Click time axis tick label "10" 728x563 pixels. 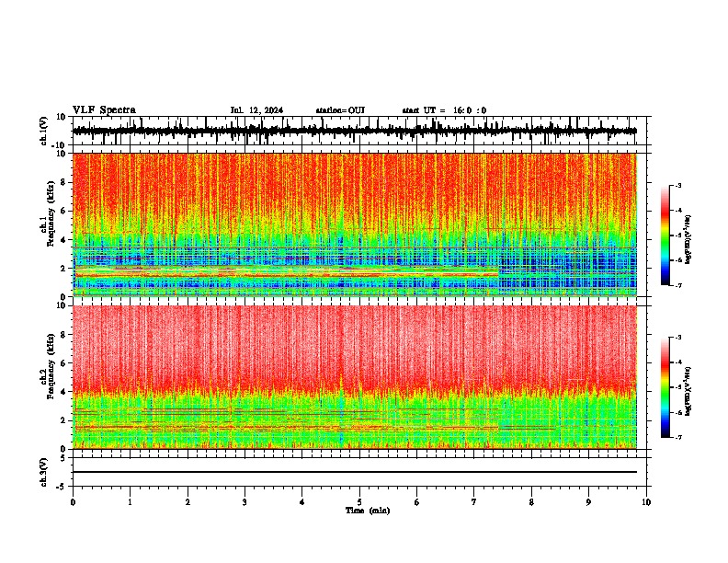click(646, 502)
